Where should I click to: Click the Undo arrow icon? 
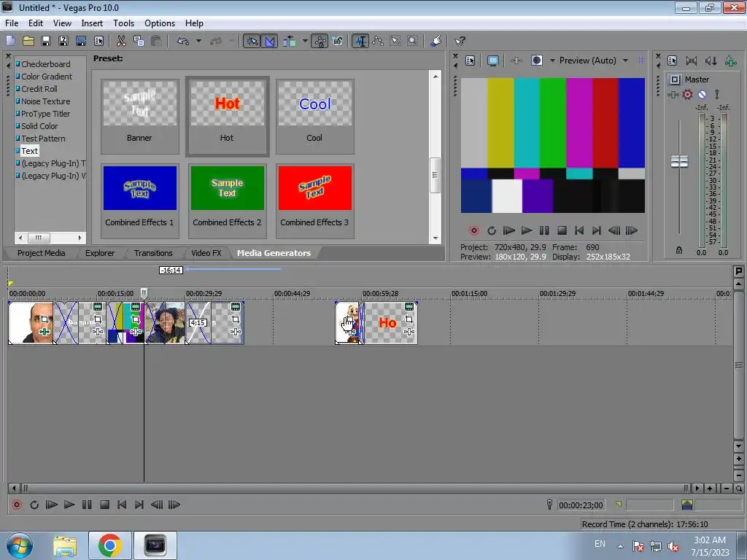(x=183, y=41)
